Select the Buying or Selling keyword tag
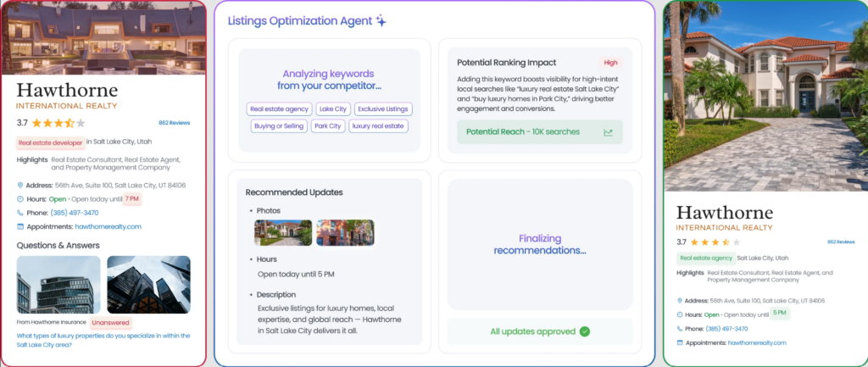Screen dimensions: 868x367 pos(279,126)
